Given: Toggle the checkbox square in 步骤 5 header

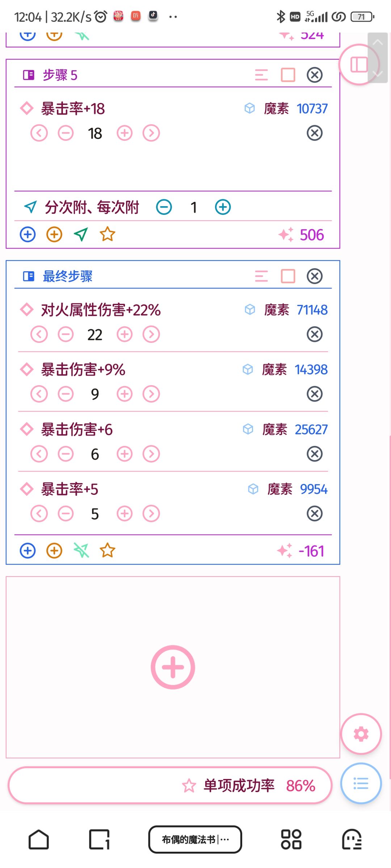Looking at the screenshot, I should (x=288, y=75).
